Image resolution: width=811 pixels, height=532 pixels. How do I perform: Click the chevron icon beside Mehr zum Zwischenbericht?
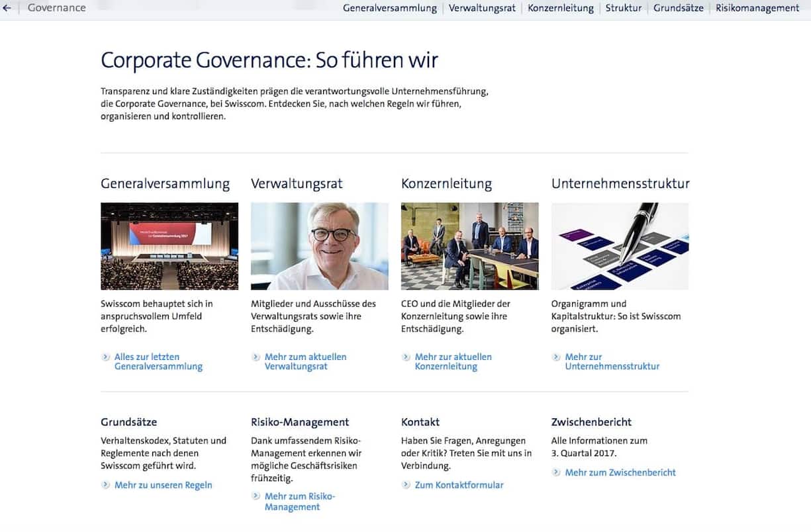[x=556, y=472]
